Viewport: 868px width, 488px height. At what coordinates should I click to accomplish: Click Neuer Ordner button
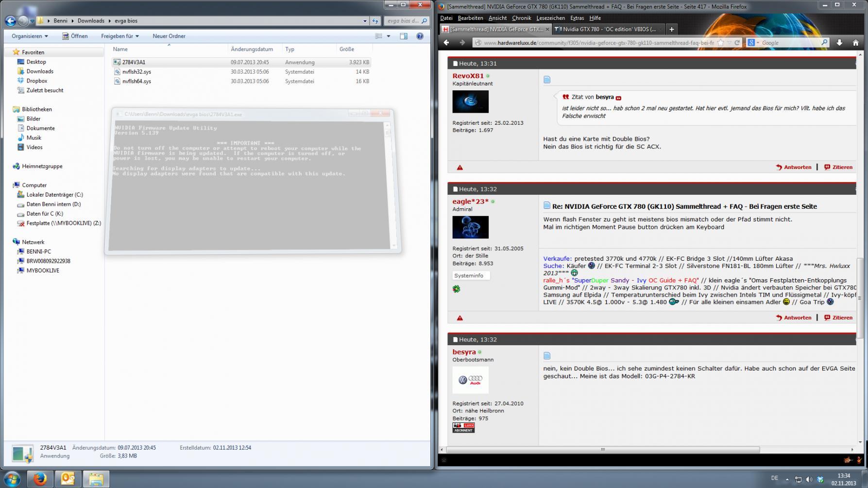(x=169, y=36)
